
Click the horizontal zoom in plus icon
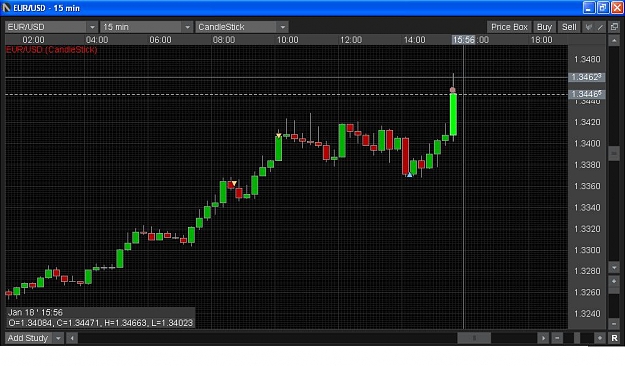point(599,338)
